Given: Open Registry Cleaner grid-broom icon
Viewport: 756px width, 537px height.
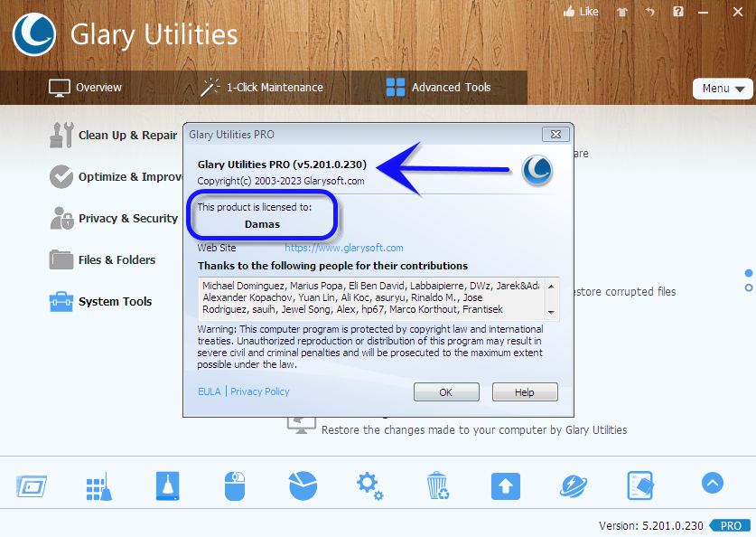Looking at the screenshot, I should click(99, 486).
